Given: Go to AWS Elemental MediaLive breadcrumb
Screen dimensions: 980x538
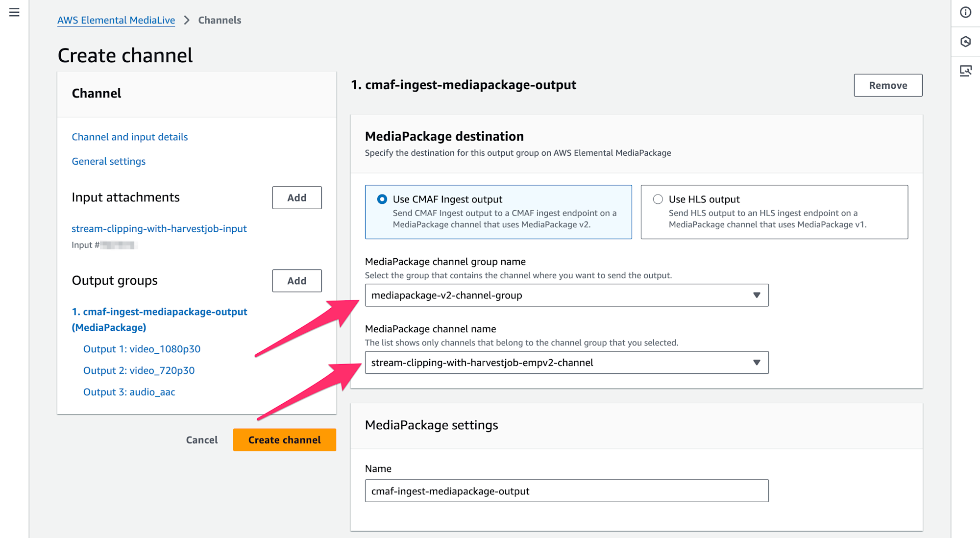Looking at the screenshot, I should point(116,20).
